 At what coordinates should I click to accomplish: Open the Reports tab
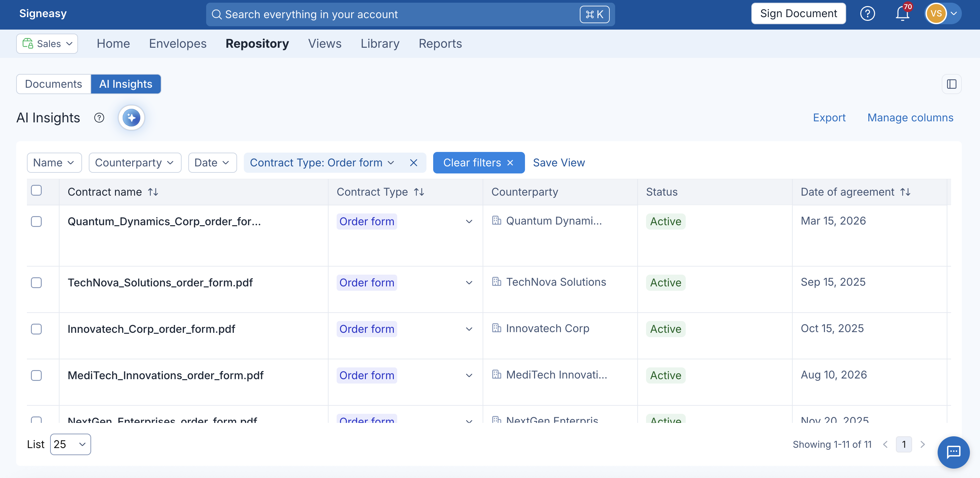click(x=440, y=44)
